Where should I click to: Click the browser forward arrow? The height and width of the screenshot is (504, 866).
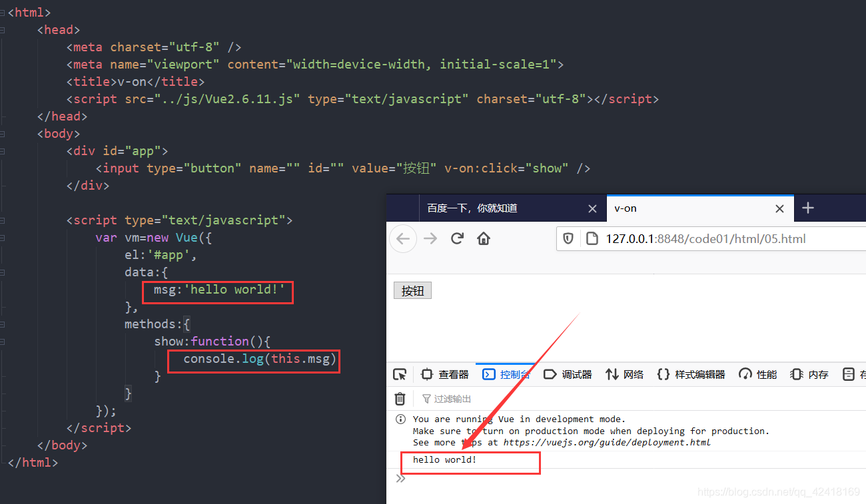[430, 238]
